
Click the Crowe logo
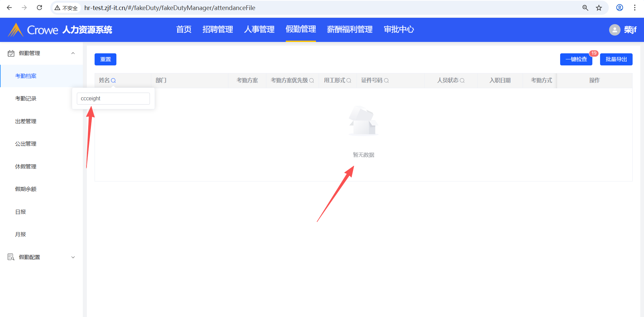coord(33,30)
